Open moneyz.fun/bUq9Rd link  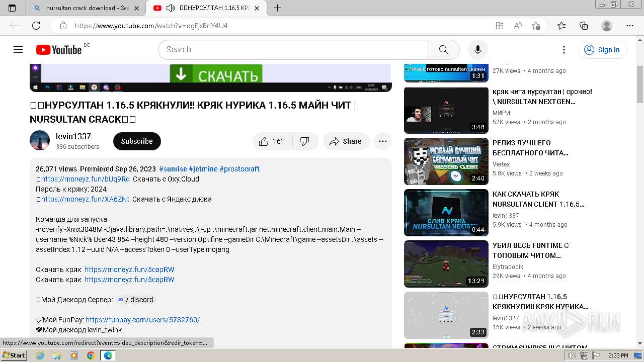tap(86, 179)
